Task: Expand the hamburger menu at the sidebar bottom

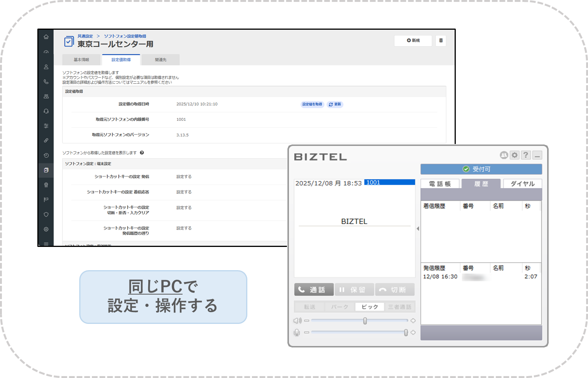Action: (x=46, y=243)
